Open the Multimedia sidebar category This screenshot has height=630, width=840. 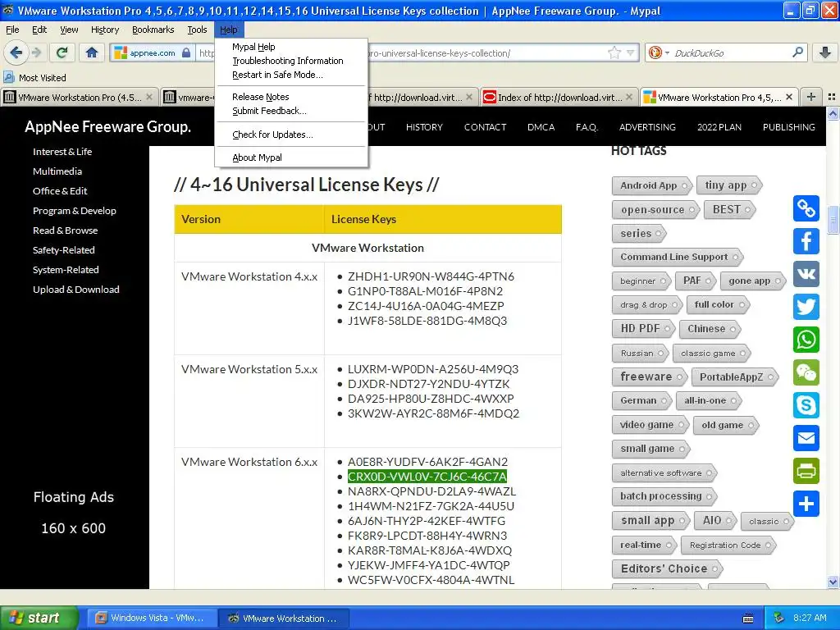click(x=57, y=171)
